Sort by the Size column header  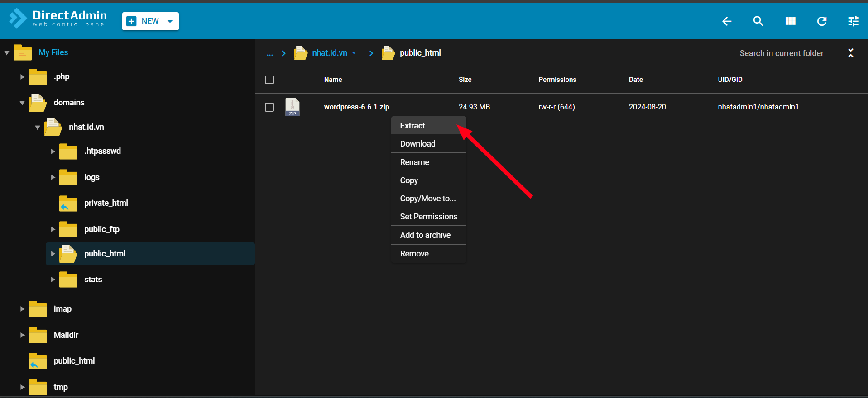click(465, 80)
